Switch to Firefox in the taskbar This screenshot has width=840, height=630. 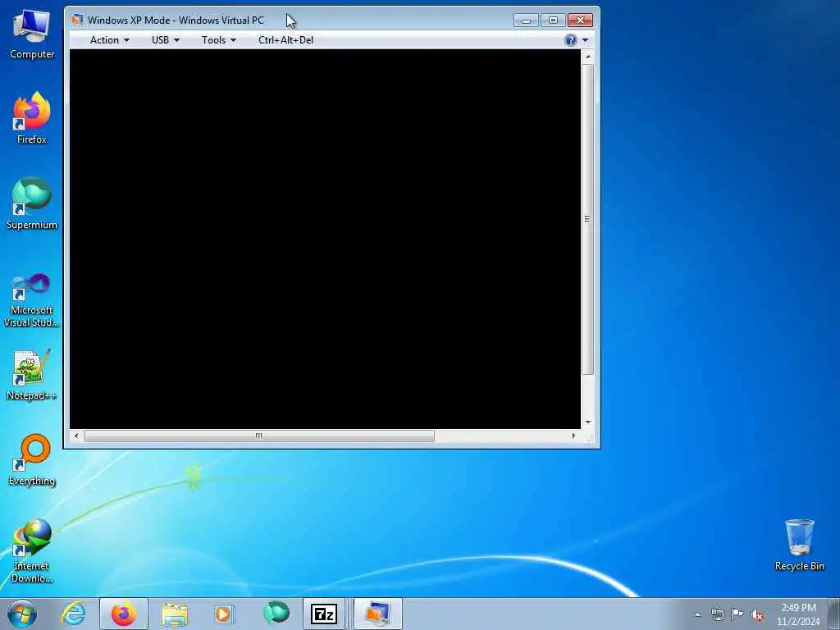(x=124, y=614)
